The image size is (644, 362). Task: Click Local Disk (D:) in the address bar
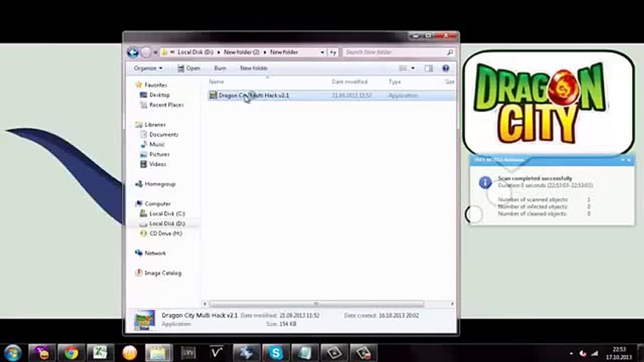(x=195, y=52)
